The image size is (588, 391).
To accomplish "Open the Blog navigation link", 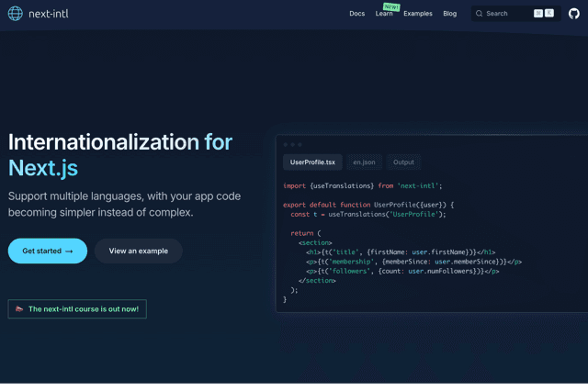I will 449,14.
